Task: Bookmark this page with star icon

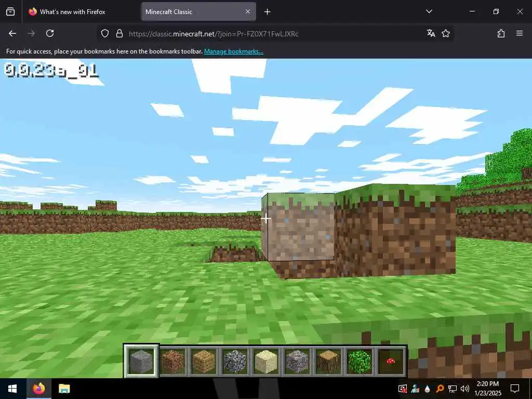Action: (x=446, y=33)
